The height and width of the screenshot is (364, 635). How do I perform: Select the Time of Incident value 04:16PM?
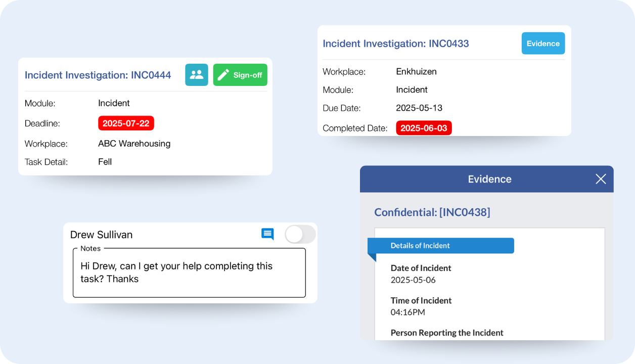point(407,312)
